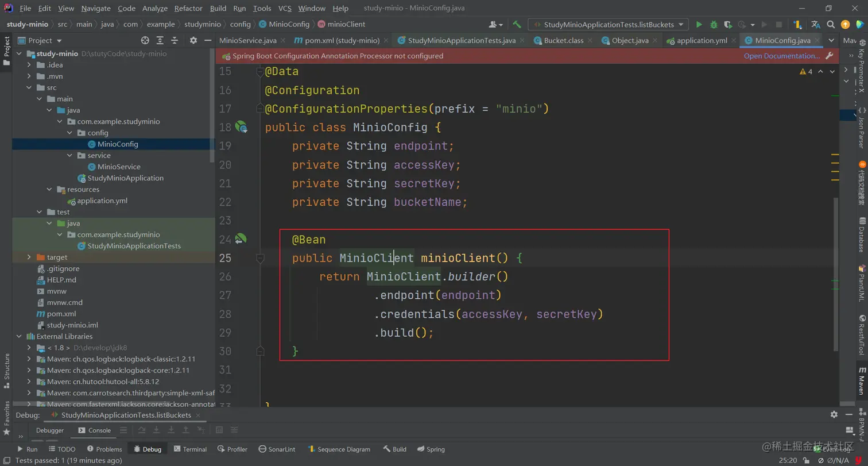
Task: Open the VCS menu
Action: 285,8
